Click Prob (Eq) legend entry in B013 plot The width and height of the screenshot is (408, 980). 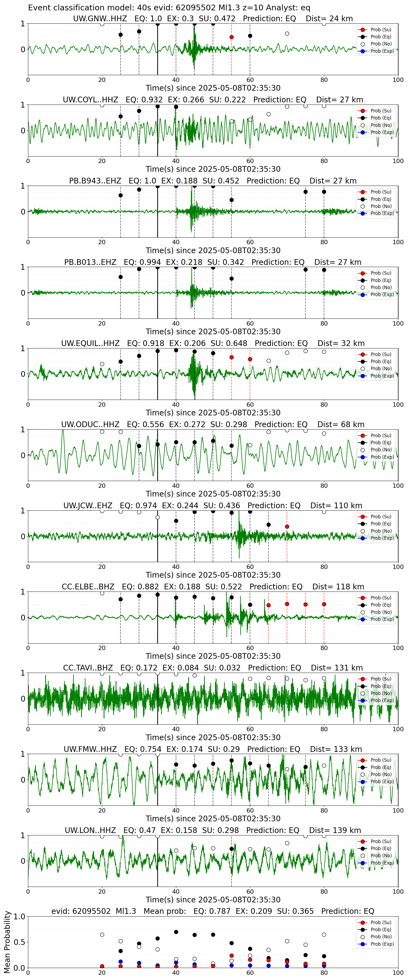[x=376, y=280]
